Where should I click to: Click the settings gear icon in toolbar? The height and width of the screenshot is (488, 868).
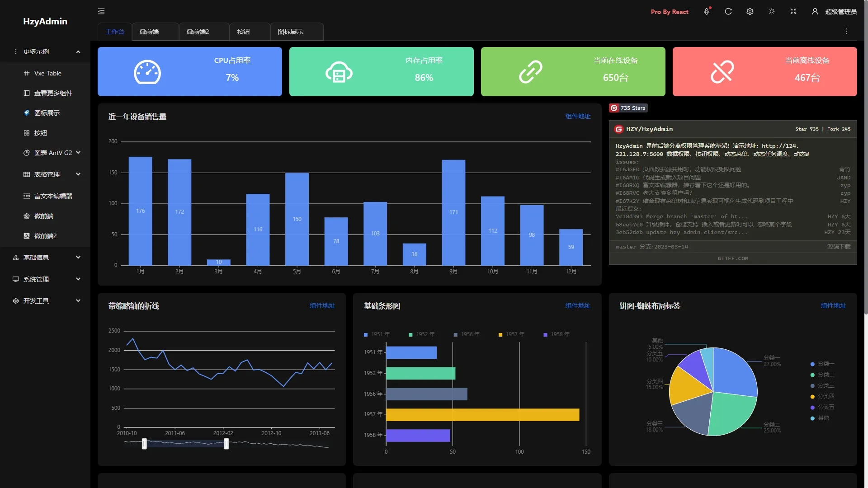click(750, 11)
